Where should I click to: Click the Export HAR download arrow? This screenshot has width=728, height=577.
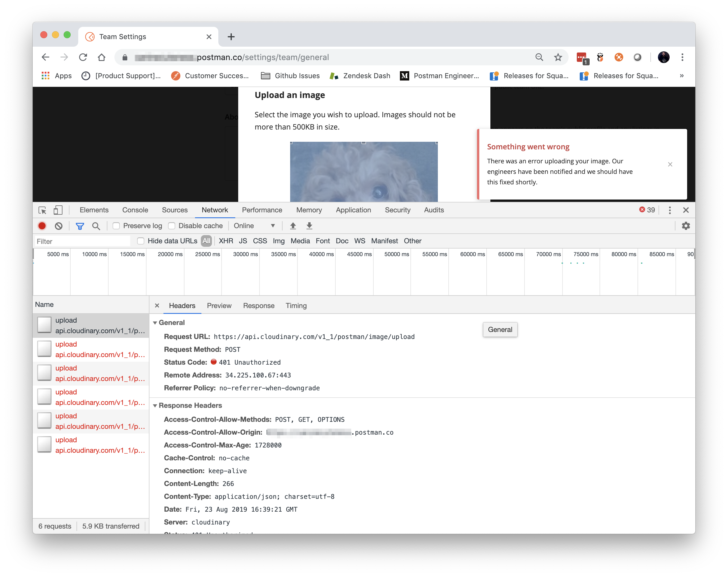point(309,226)
